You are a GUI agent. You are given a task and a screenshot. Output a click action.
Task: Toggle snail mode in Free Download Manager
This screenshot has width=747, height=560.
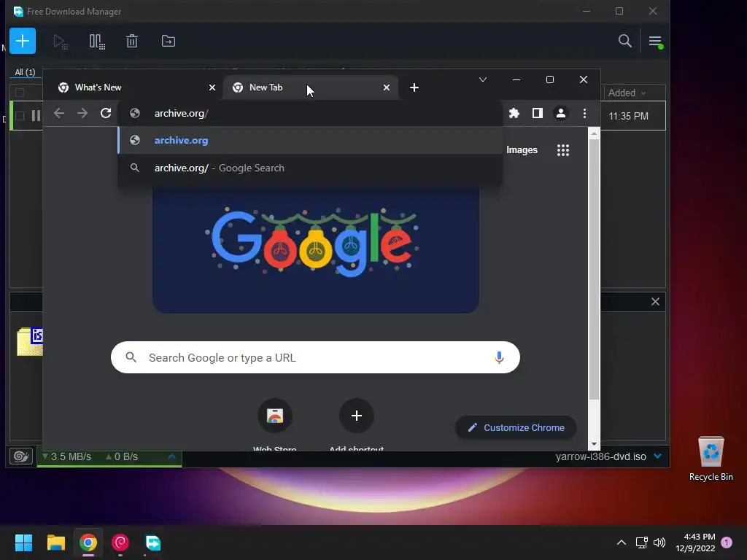[x=21, y=456]
